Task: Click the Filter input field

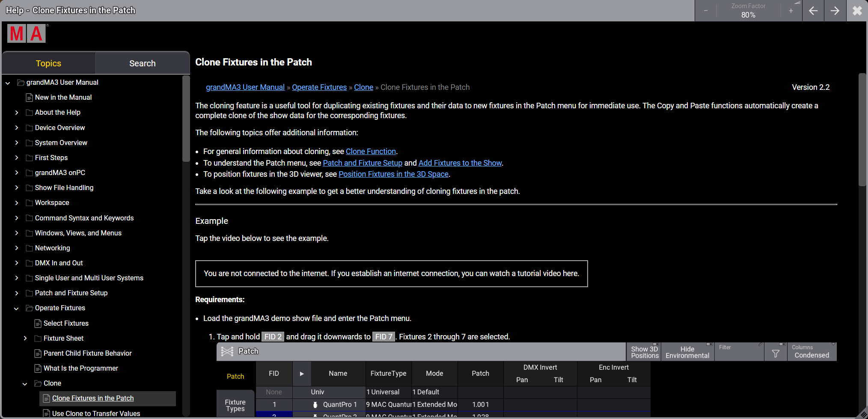Action: 738,351
